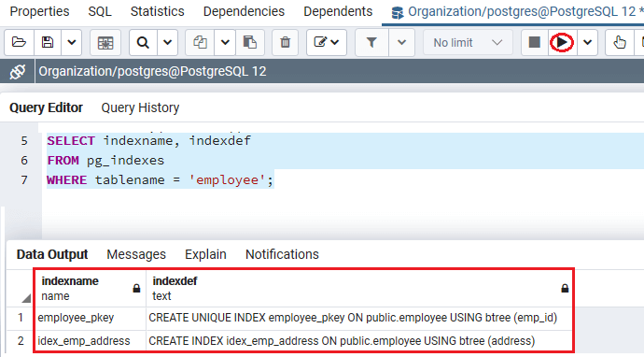Click editor line 7 WHERE clause
644x357 pixels.
160,179
